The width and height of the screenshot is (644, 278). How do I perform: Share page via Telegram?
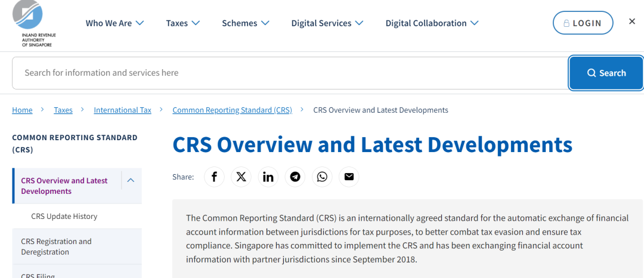[295, 177]
